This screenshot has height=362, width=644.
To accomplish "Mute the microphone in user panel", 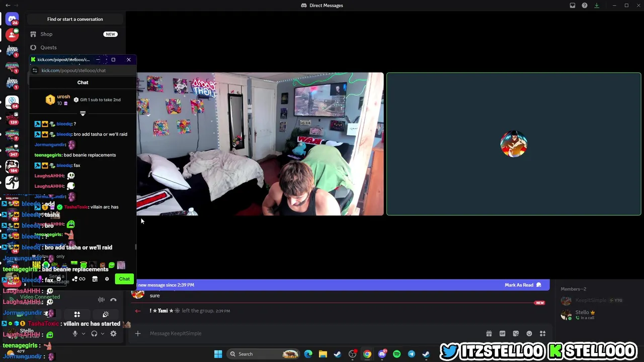I will [x=75, y=333].
